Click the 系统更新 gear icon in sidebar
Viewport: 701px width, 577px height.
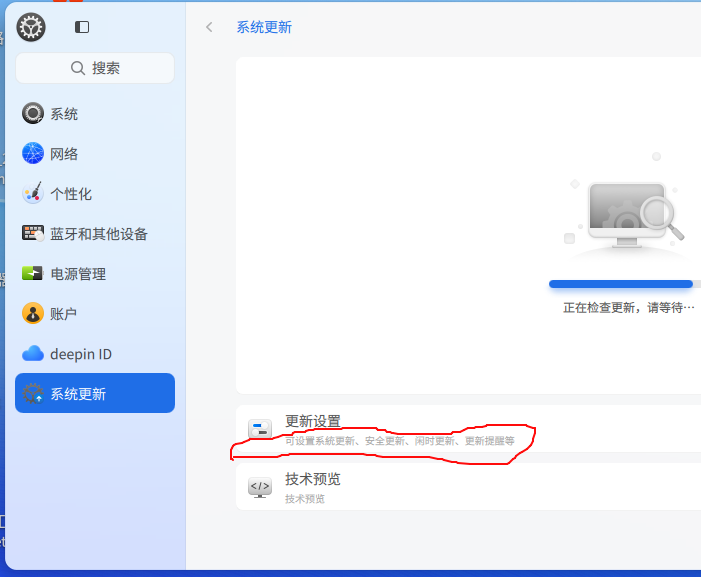click(x=33, y=393)
